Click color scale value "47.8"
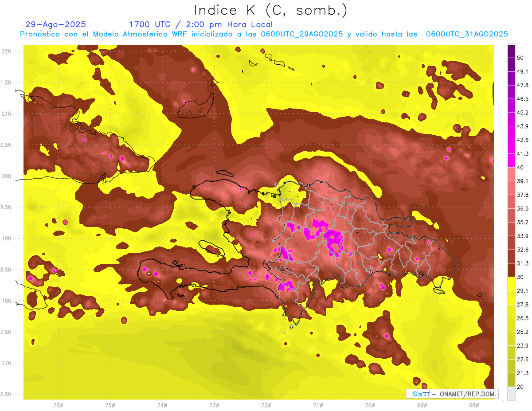 click(x=522, y=85)
